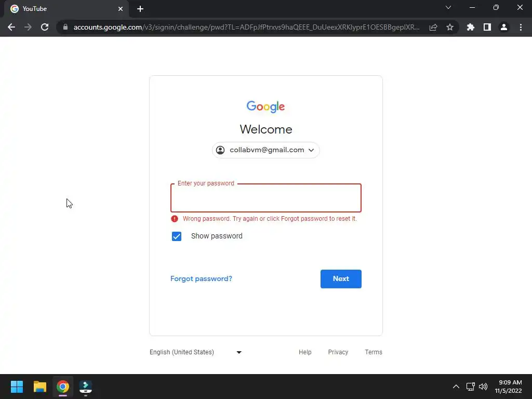
Task: Open network status in system tray
Action: tap(470, 387)
